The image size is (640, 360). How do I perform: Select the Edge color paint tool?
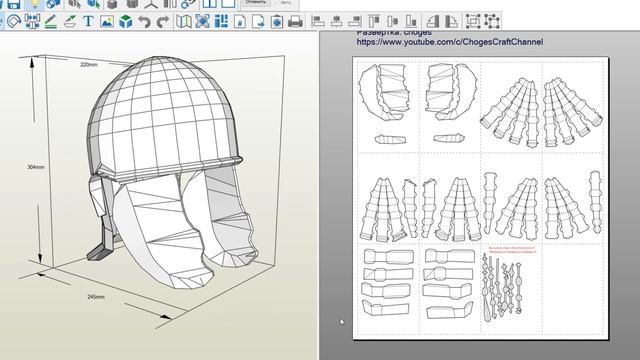[x=70, y=21]
